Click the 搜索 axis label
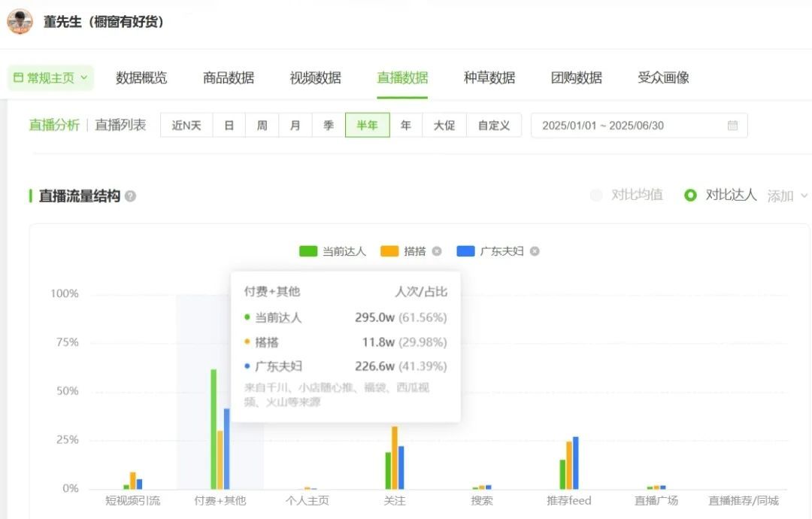 coord(482,501)
